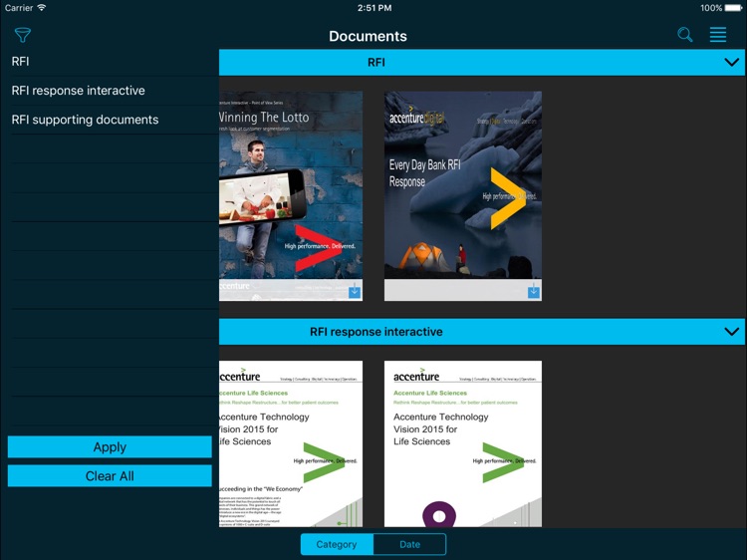
Task: Open the fully visible Technology Vision 2015 thumbnail
Action: [x=462, y=443]
